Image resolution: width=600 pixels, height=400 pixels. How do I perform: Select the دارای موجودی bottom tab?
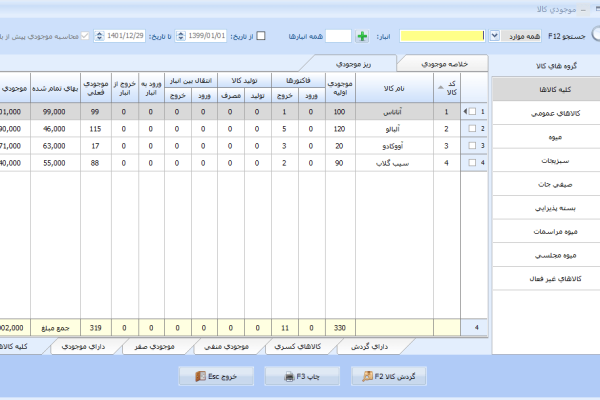click(83, 347)
